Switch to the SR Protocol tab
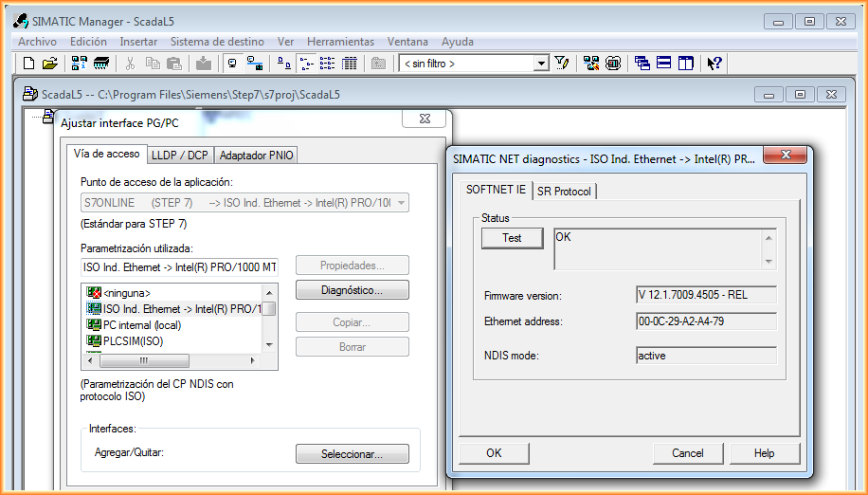Viewport: 868px width, 495px height. point(564,192)
